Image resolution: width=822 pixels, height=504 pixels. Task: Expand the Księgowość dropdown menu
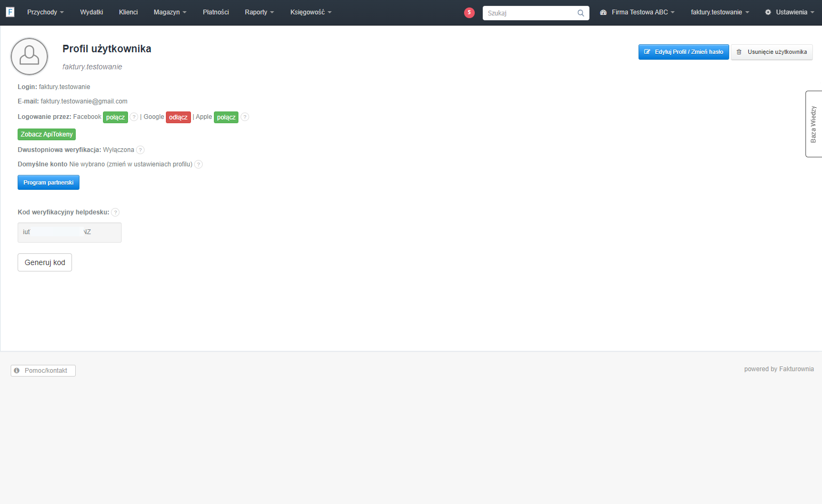(311, 12)
